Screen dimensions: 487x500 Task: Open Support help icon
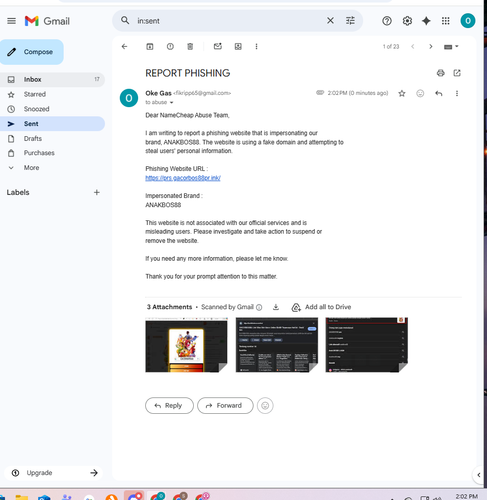pyautogui.click(x=387, y=21)
